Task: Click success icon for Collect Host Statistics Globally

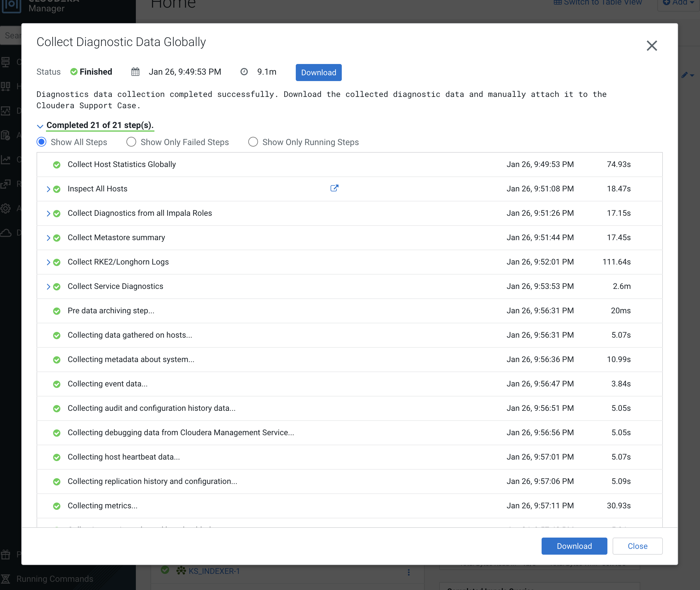Action: tap(57, 165)
